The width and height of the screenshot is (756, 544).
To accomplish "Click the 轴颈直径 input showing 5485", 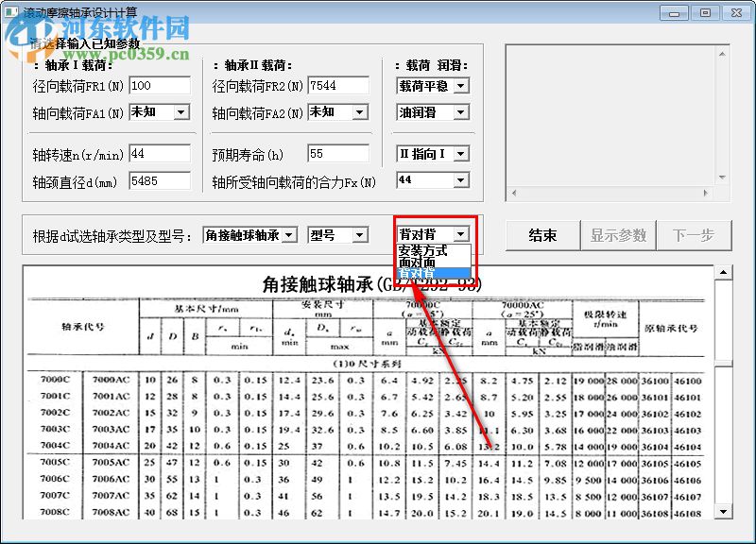I will pyautogui.click(x=160, y=180).
